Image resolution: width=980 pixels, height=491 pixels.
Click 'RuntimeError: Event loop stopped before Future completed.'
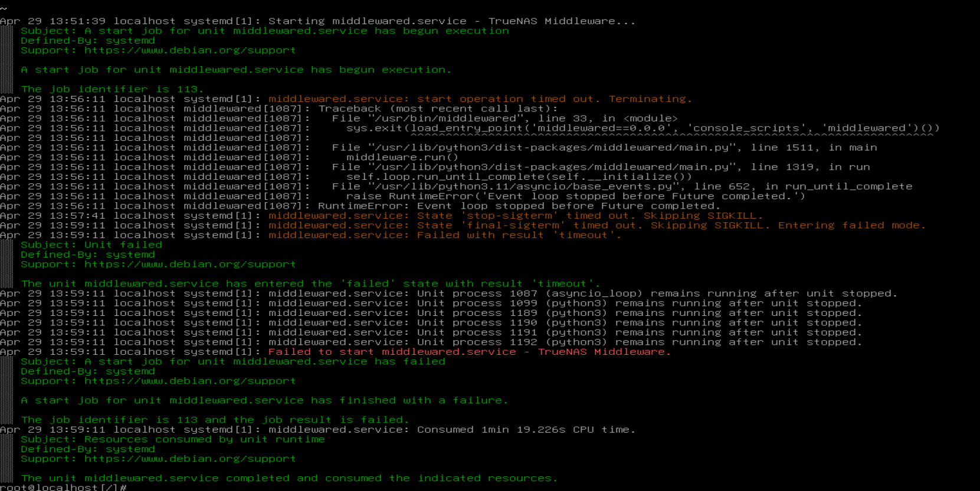tap(519, 206)
